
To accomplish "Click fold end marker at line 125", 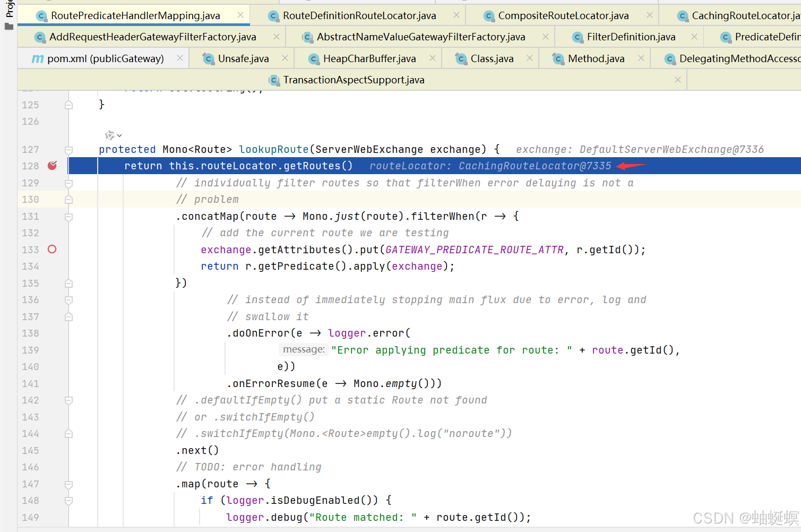I will pyautogui.click(x=68, y=105).
